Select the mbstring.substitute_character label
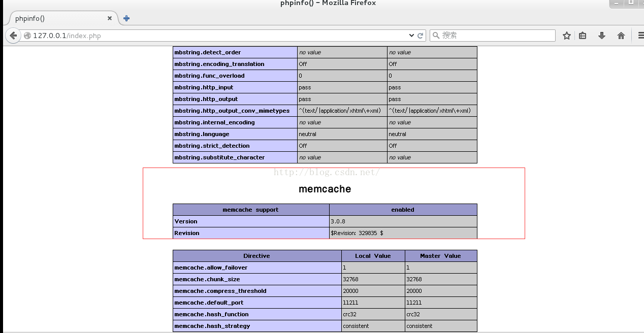The image size is (644, 333). click(219, 157)
